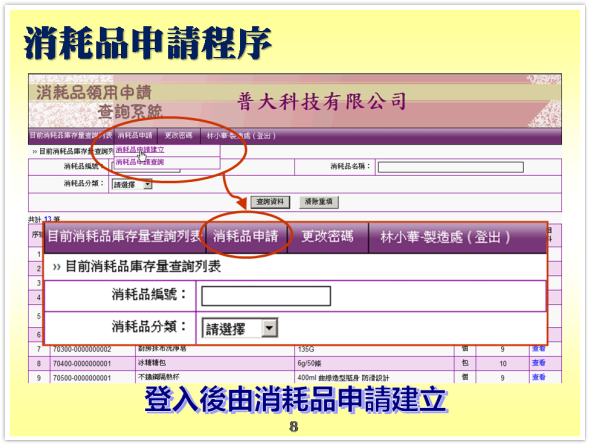Open 查看 link for row 70400-0000000001
This screenshot has height=445, width=590.
click(538, 363)
